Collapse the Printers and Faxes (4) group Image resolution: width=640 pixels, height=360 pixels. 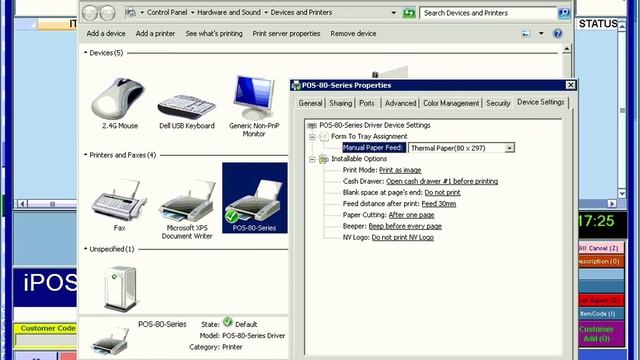[85, 155]
